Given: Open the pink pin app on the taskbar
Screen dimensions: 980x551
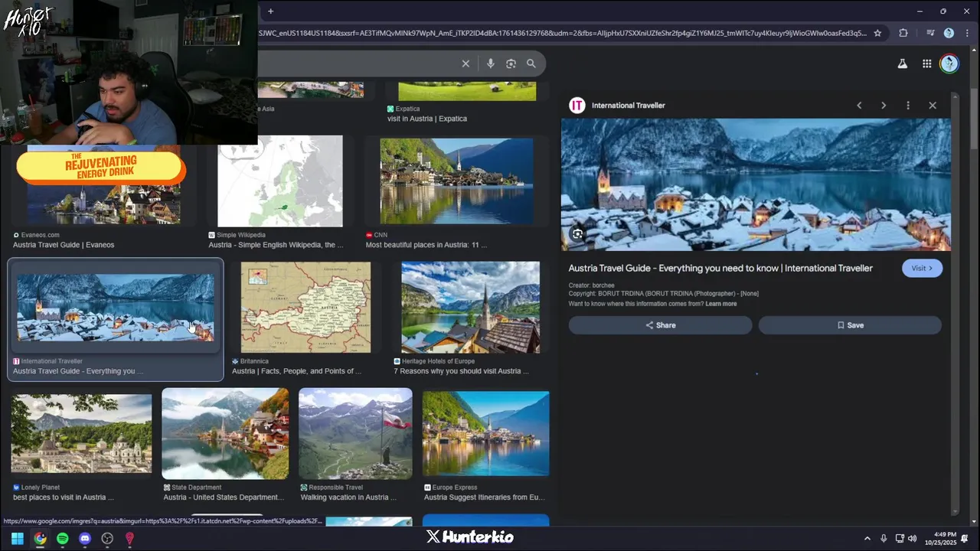Looking at the screenshot, I should tap(129, 538).
